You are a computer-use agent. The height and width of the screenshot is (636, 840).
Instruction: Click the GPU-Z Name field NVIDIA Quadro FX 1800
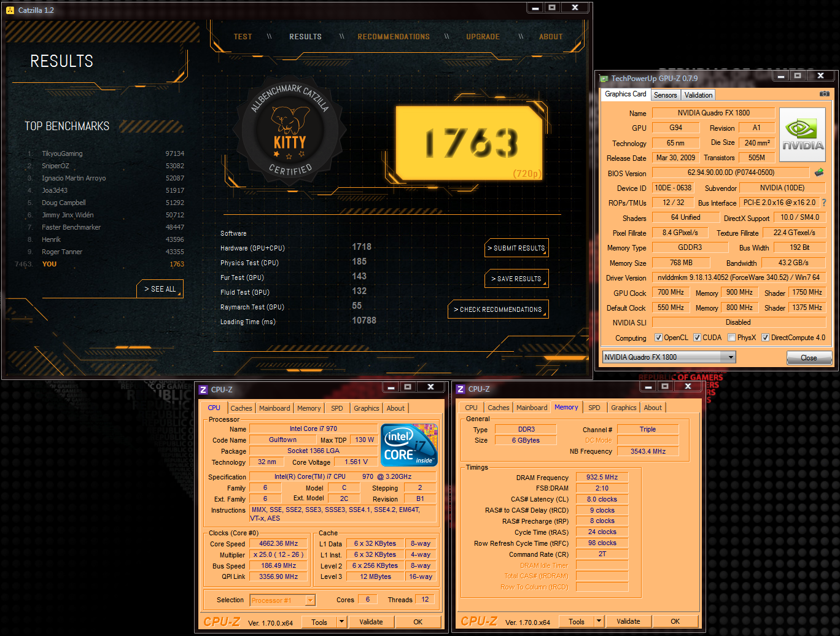[x=714, y=113]
